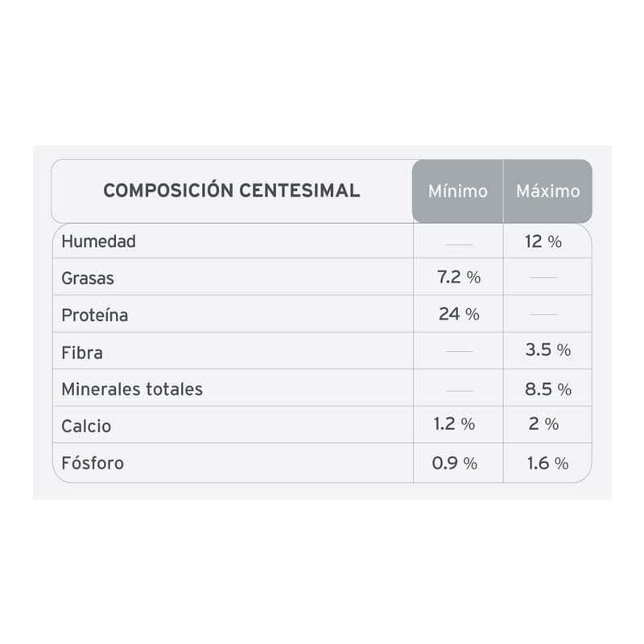The width and height of the screenshot is (644, 644).
Task: Select the Máximo column header
Action: 547,192
